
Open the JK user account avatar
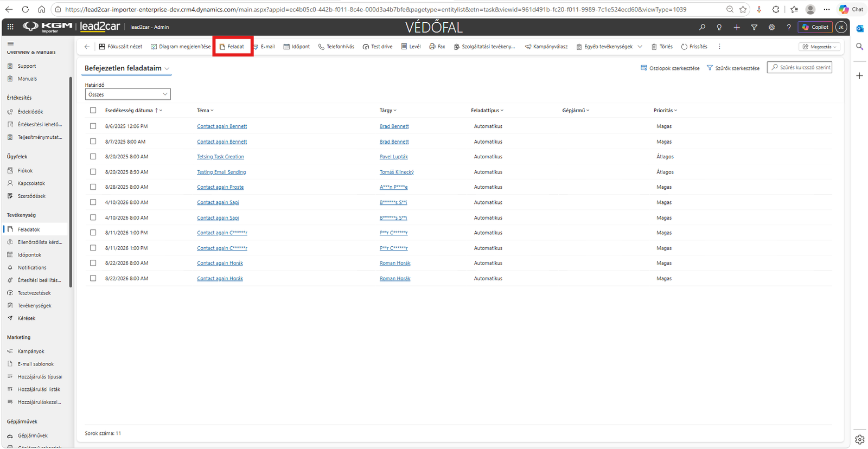(x=841, y=27)
